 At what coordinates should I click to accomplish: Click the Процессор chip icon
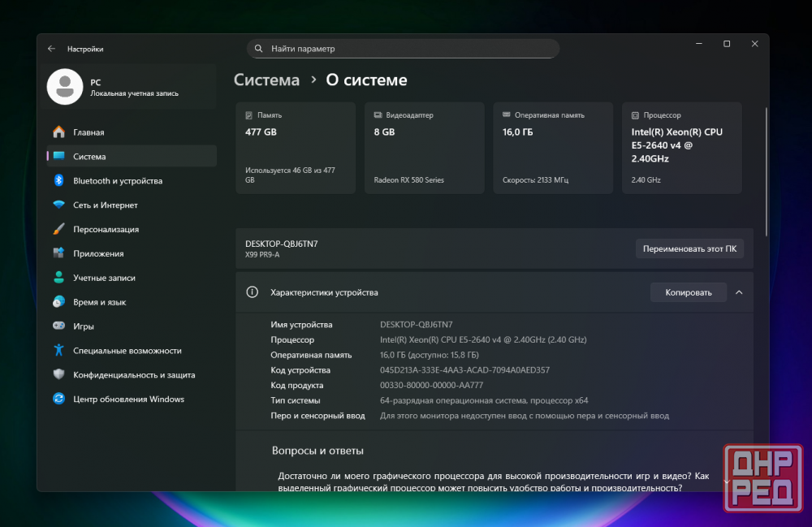coord(636,115)
